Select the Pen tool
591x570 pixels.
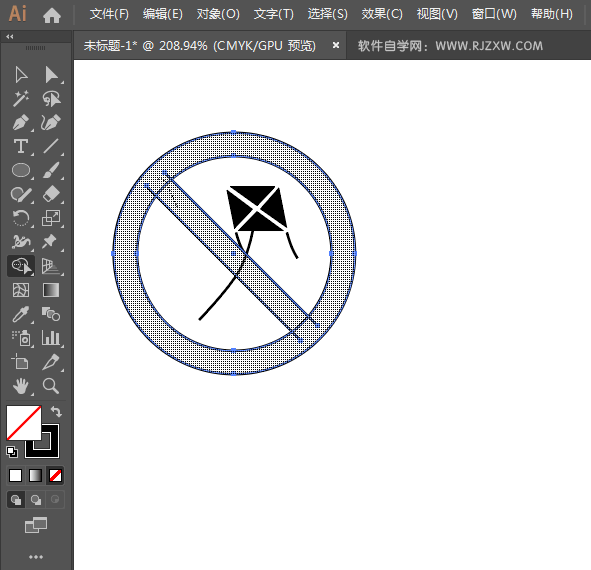[x=21, y=123]
